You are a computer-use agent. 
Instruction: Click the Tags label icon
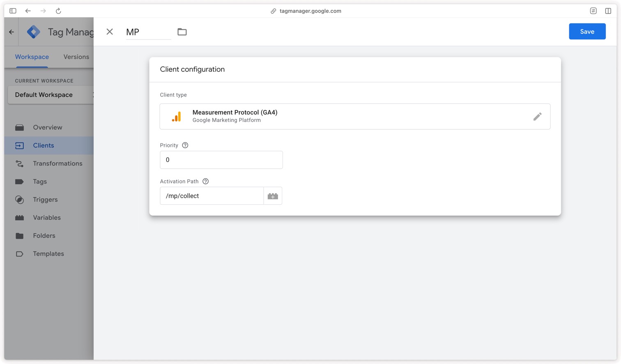point(19,181)
